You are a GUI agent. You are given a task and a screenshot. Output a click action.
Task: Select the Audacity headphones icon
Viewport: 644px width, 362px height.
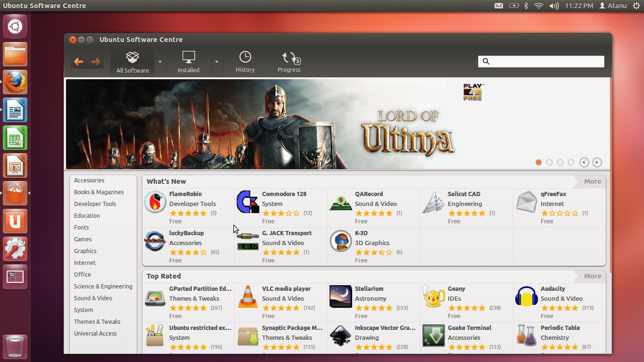coord(526,296)
